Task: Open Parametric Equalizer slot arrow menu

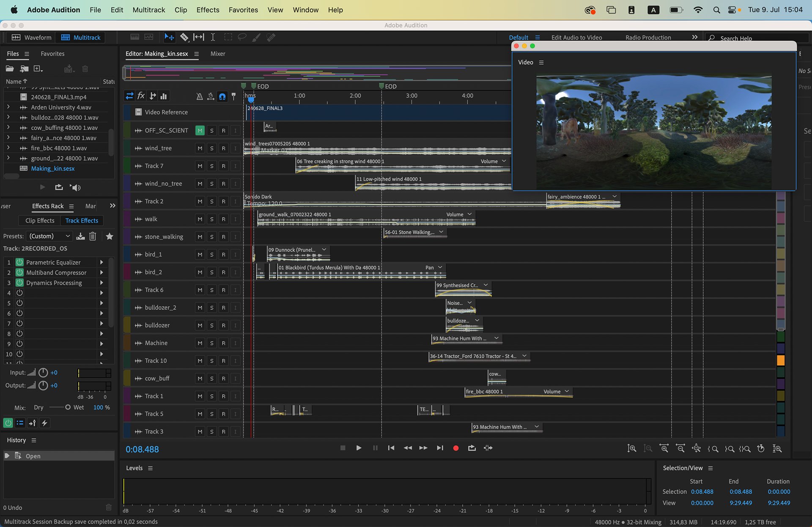Action: pos(101,262)
